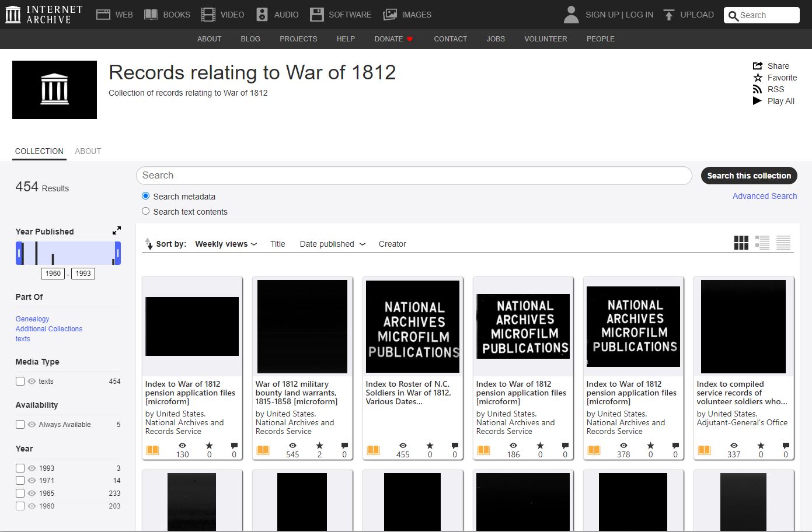This screenshot has height=532, width=812.
Task: Switch to the About tab
Action: click(88, 151)
